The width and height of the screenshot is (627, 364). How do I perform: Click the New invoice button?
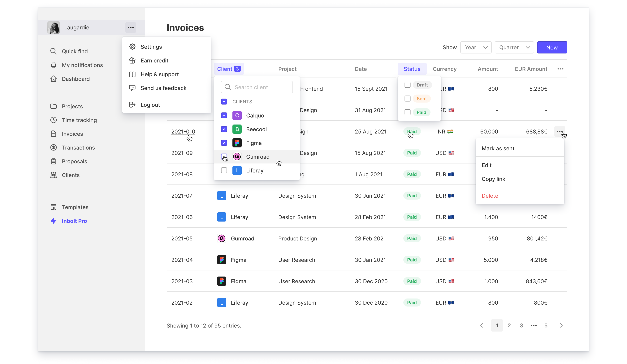[x=552, y=47]
